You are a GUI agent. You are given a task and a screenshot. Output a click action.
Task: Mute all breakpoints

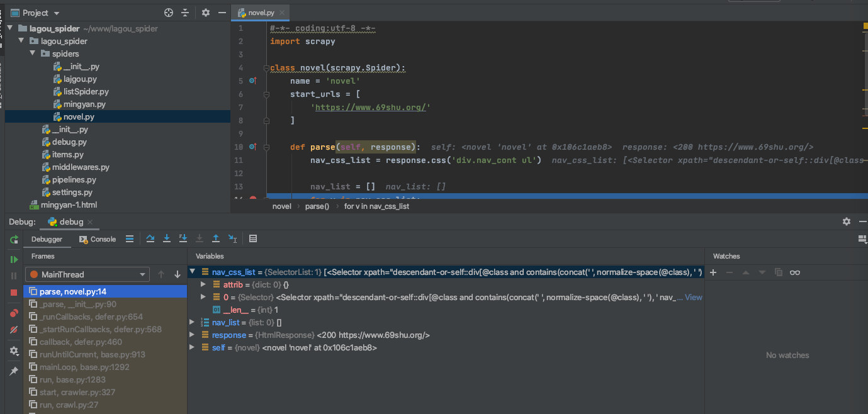[14, 330]
